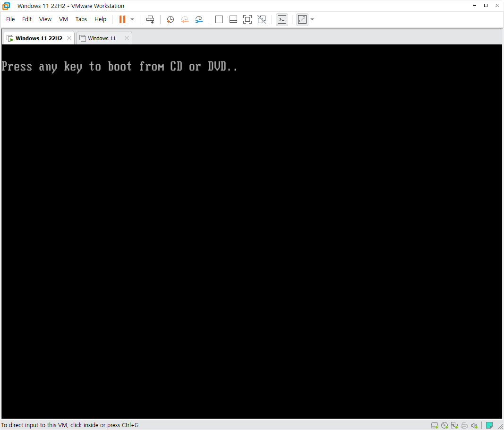
Task: Click the printer status icon
Action: pyautogui.click(x=464, y=425)
